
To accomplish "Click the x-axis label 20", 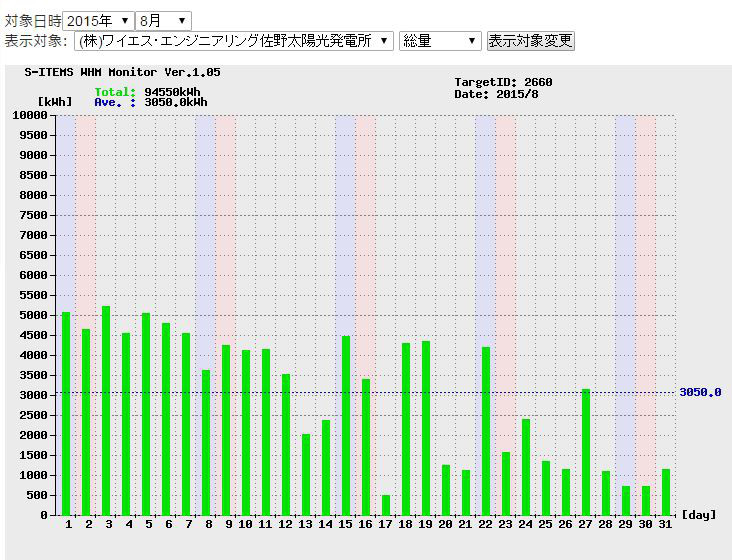I will pos(445,525).
